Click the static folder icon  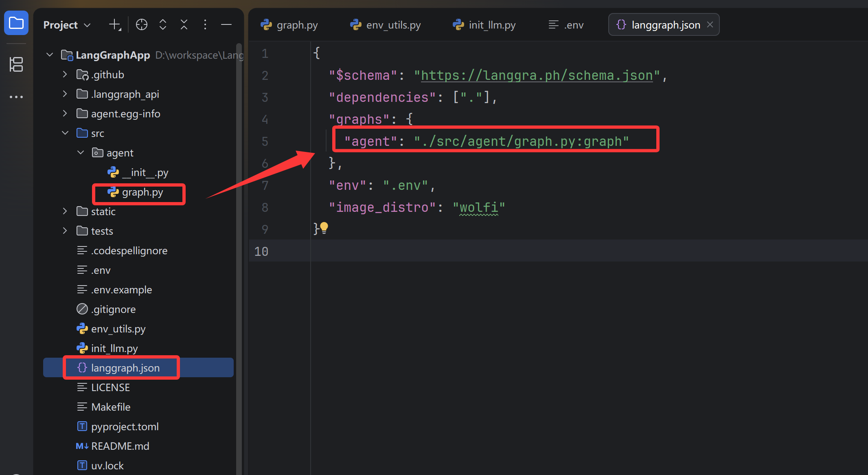click(82, 211)
